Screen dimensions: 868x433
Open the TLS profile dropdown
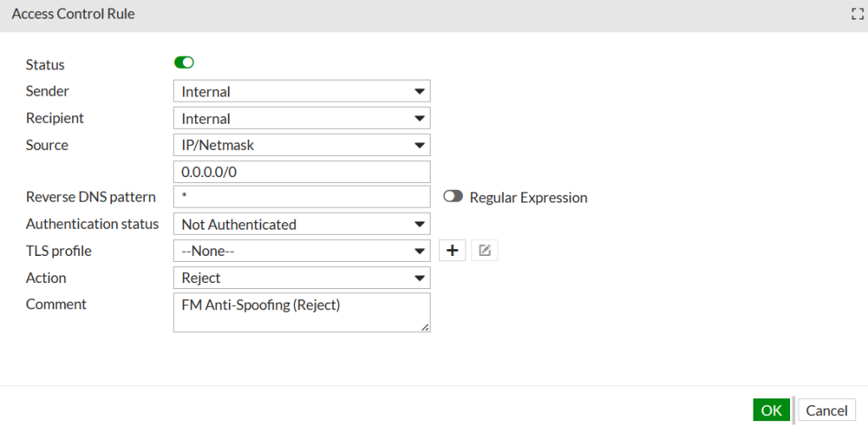[x=301, y=251]
